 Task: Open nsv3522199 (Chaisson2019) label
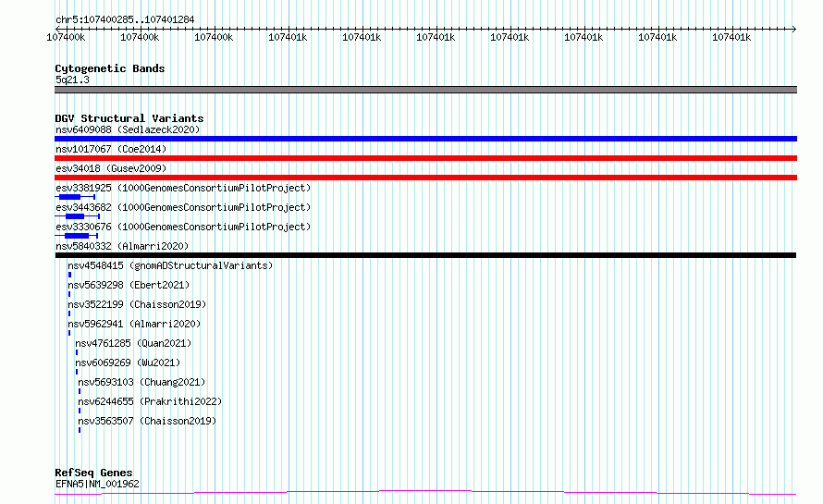click(137, 304)
